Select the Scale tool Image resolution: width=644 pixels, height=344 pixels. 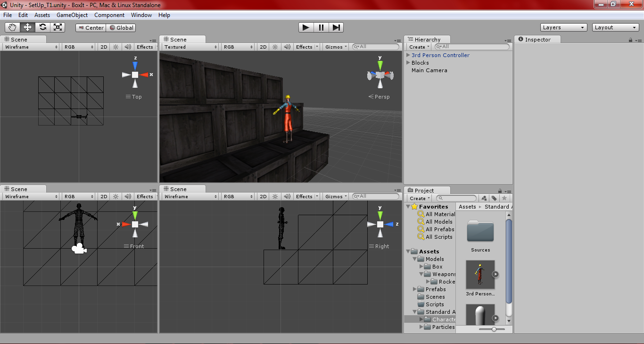(x=58, y=27)
